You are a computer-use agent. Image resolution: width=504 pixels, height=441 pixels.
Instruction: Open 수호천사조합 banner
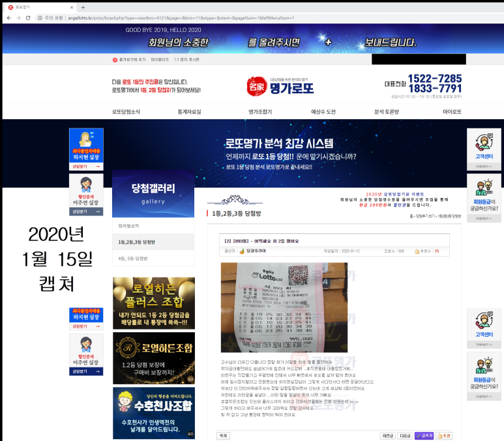click(154, 413)
